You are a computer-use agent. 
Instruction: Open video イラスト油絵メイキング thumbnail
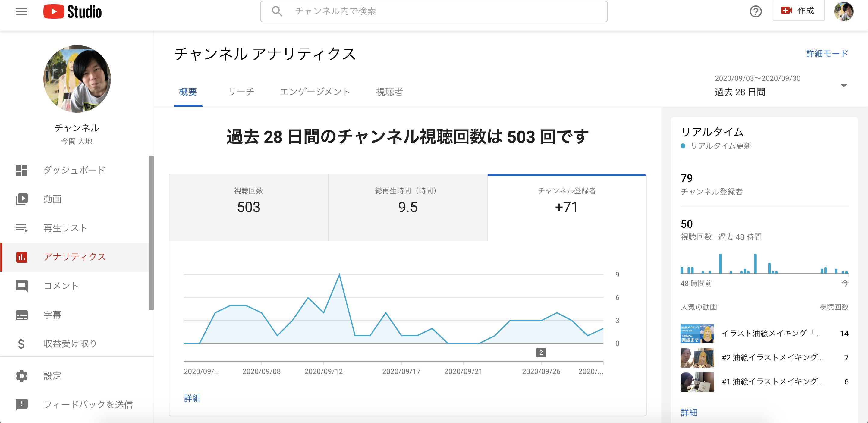(x=697, y=334)
